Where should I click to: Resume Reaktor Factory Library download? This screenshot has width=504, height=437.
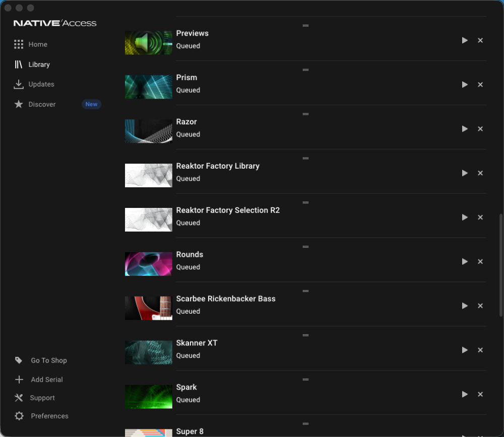point(465,173)
